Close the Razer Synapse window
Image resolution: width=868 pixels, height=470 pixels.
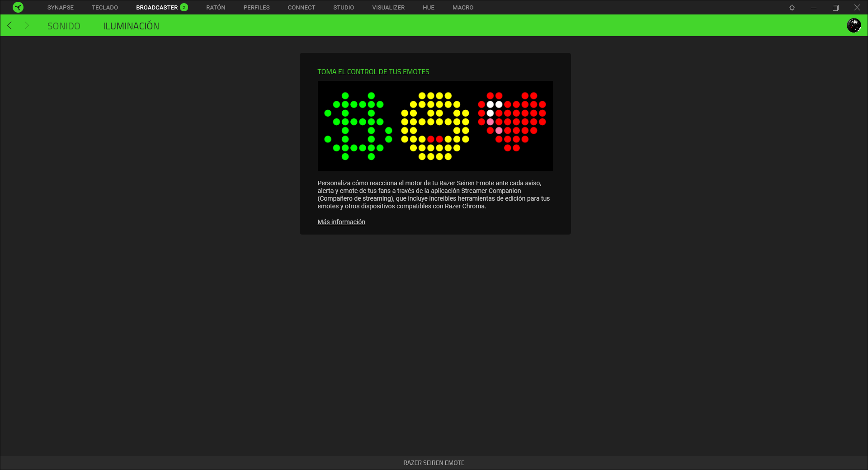tap(857, 8)
